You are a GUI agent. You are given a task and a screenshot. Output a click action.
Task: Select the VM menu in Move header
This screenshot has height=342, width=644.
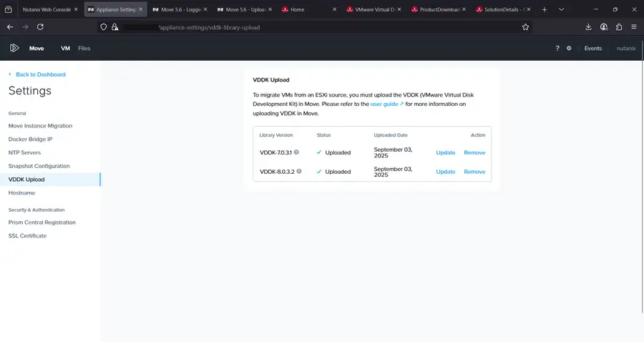65,48
